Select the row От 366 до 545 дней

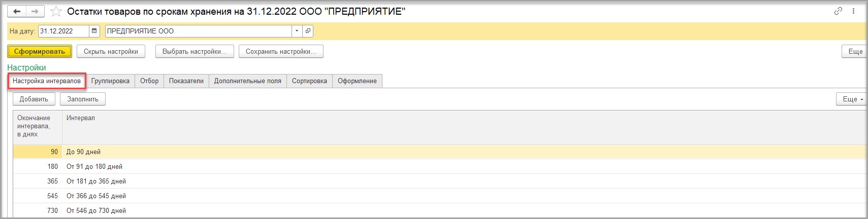pyautogui.click(x=440, y=196)
